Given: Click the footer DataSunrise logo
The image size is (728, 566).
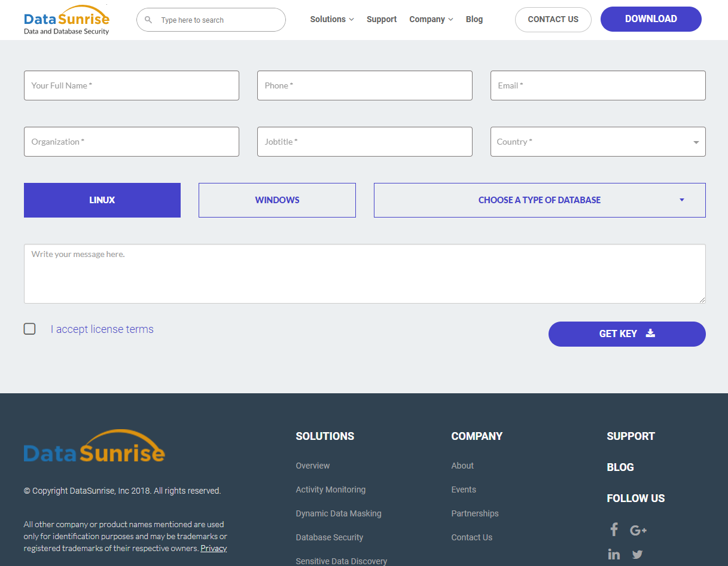Looking at the screenshot, I should point(94,446).
